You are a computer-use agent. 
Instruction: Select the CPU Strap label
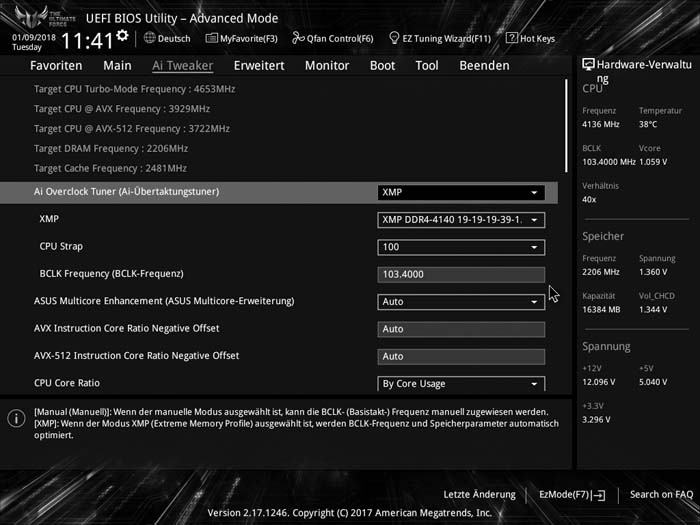(x=61, y=246)
